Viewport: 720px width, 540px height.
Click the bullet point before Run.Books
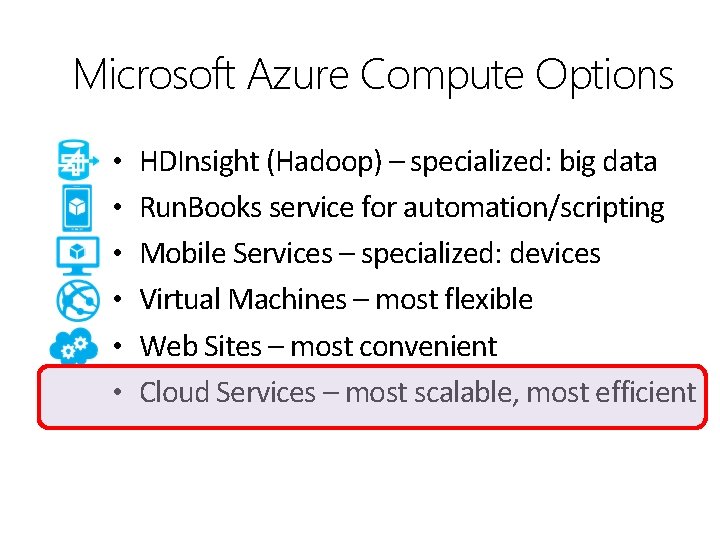tap(117, 208)
